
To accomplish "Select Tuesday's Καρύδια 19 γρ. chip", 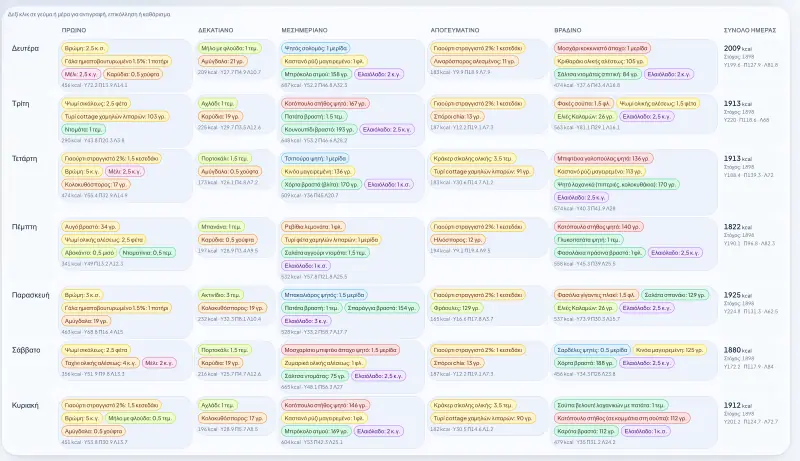I will pyautogui.click(x=220, y=116).
